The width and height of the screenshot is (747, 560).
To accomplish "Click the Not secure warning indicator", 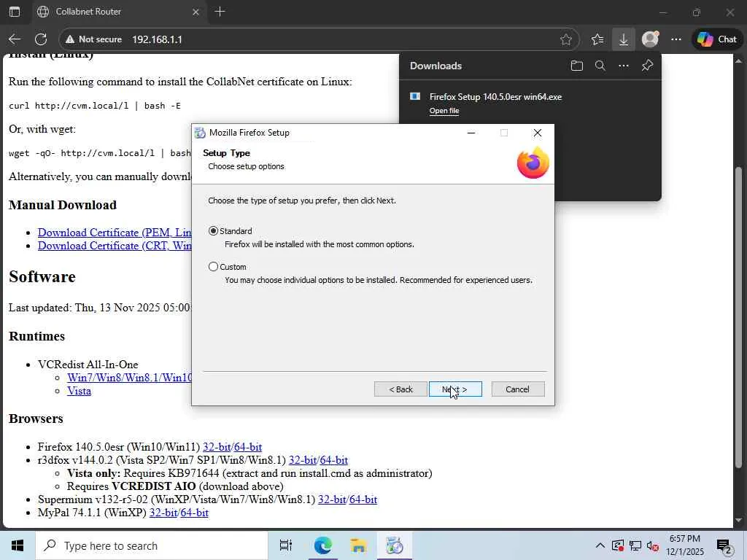I will (x=94, y=39).
